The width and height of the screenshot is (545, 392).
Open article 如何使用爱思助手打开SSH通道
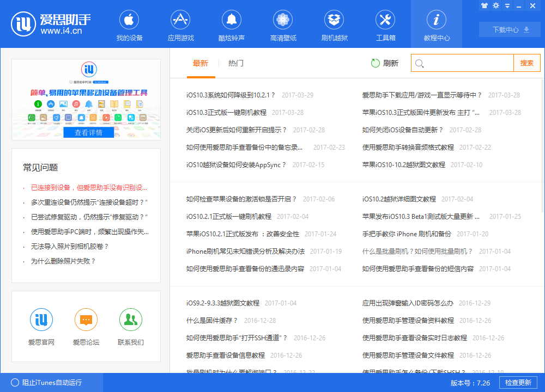237,337
